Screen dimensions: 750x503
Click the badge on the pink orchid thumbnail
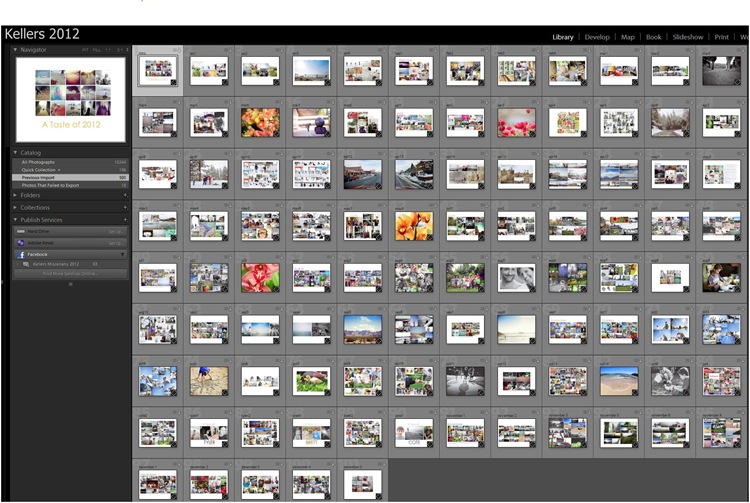pos(276,289)
